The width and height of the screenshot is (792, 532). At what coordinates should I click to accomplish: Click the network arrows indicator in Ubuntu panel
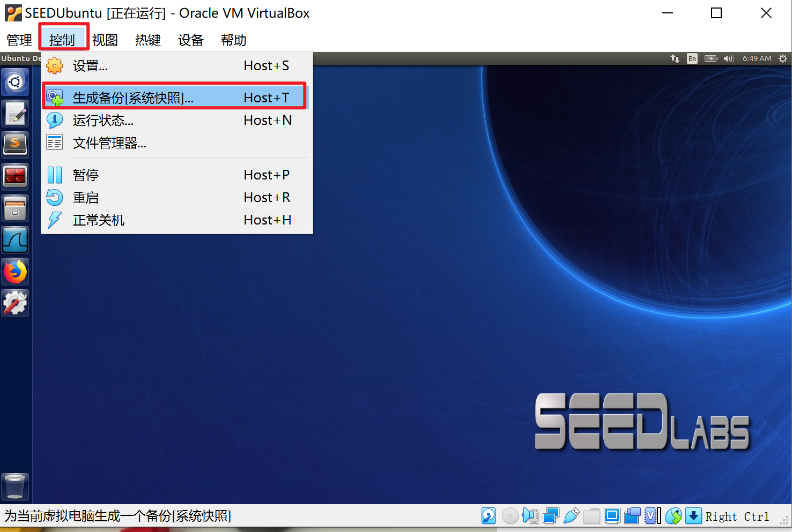(x=675, y=58)
